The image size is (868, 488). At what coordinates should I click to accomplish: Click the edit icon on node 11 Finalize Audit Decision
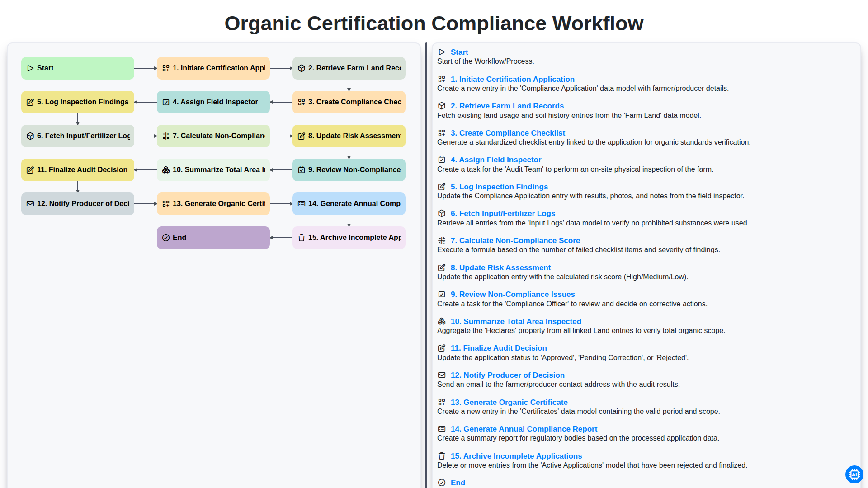[30, 170]
